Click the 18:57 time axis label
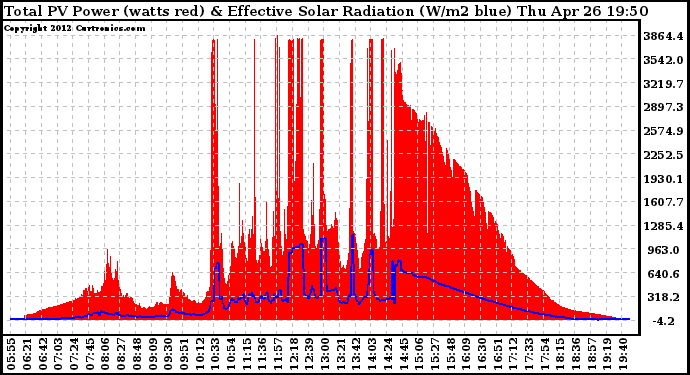The height and width of the screenshot is (375, 690). (591, 354)
